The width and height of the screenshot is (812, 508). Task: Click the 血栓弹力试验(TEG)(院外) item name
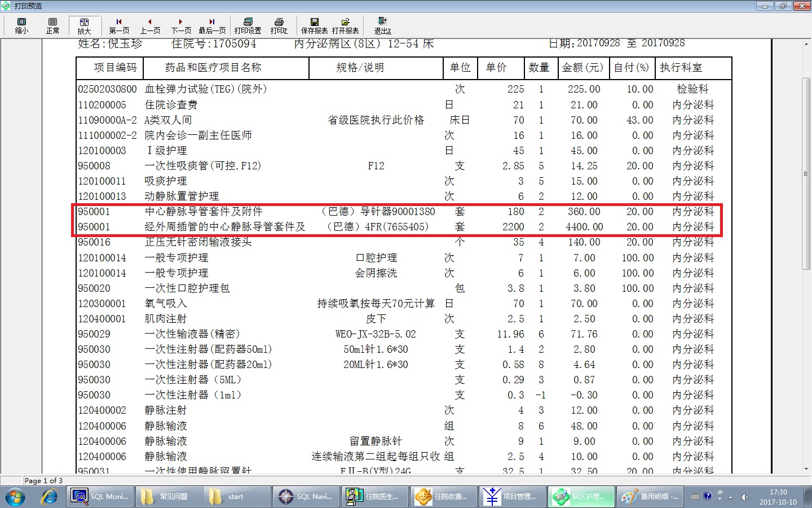pos(206,89)
